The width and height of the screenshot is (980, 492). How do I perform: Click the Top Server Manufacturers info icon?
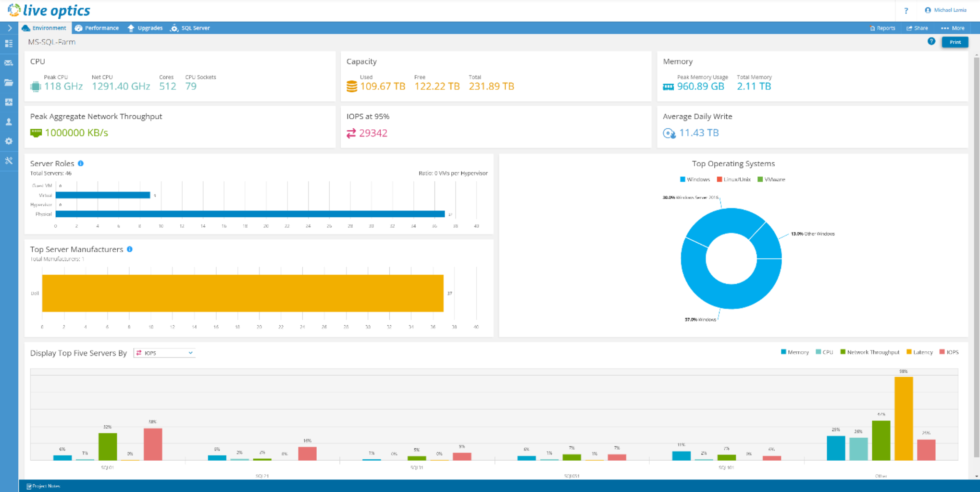coord(130,249)
